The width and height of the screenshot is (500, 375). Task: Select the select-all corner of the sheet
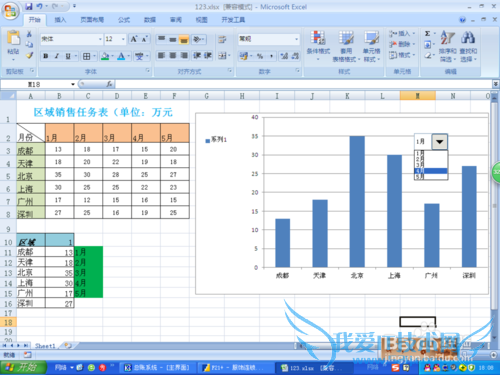pos(8,96)
